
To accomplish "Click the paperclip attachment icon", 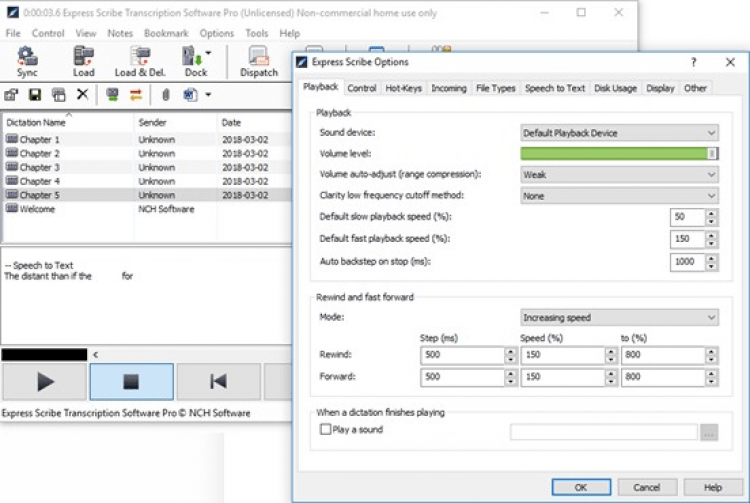I will coord(166,95).
